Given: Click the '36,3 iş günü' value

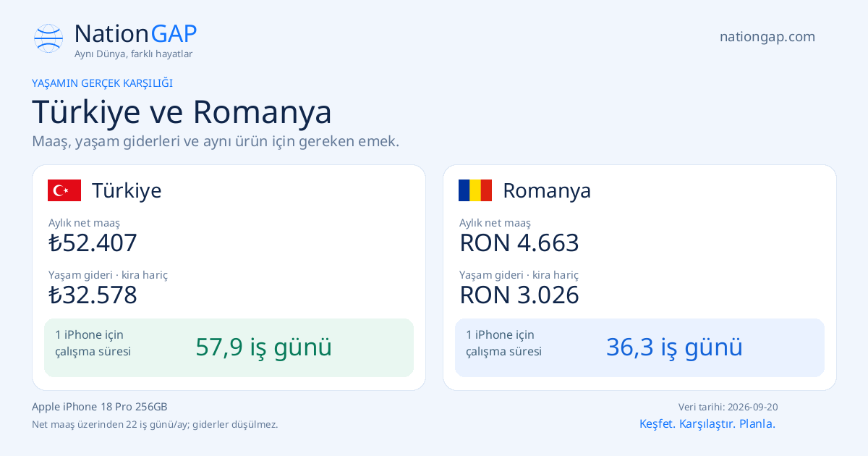Looking at the screenshot, I should coord(675,347).
